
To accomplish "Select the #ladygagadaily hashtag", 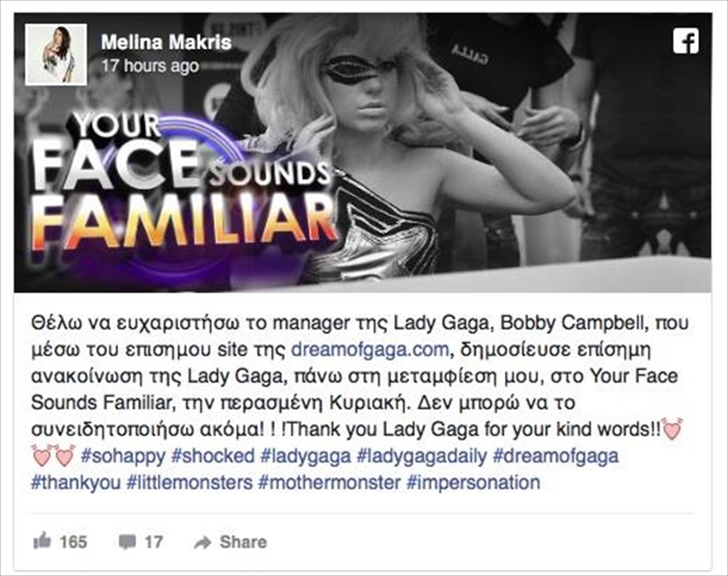I will tap(422, 456).
